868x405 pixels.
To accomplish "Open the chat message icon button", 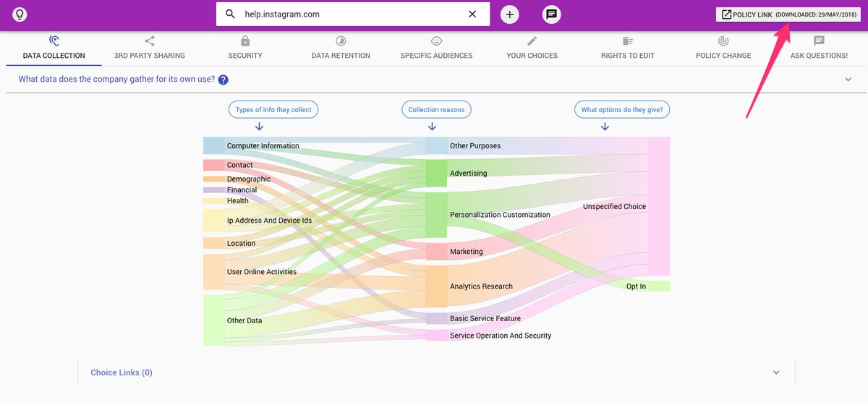I will point(552,14).
